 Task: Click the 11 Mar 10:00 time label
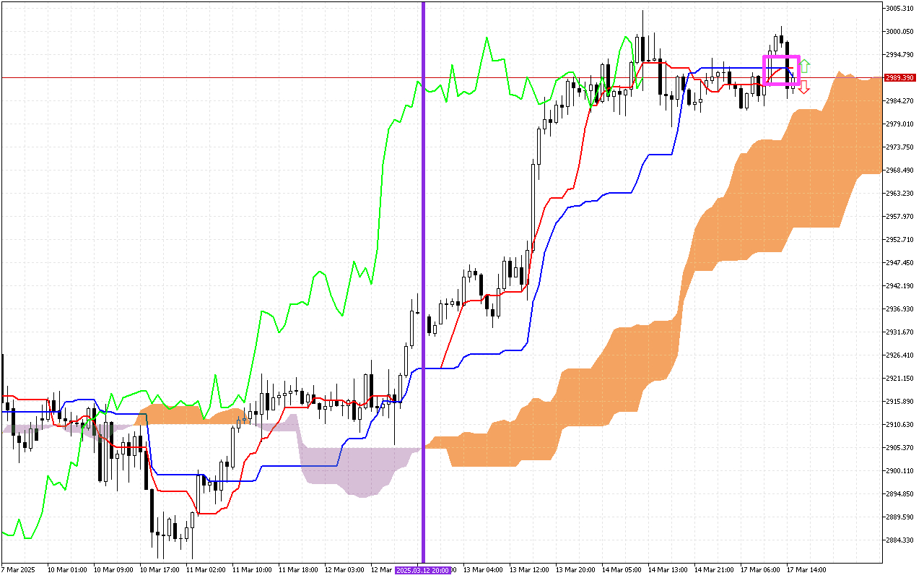(x=253, y=570)
